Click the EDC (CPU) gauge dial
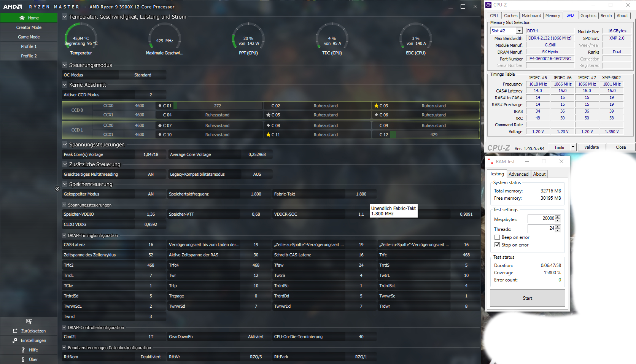 pyautogui.click(x=416, y=36)
